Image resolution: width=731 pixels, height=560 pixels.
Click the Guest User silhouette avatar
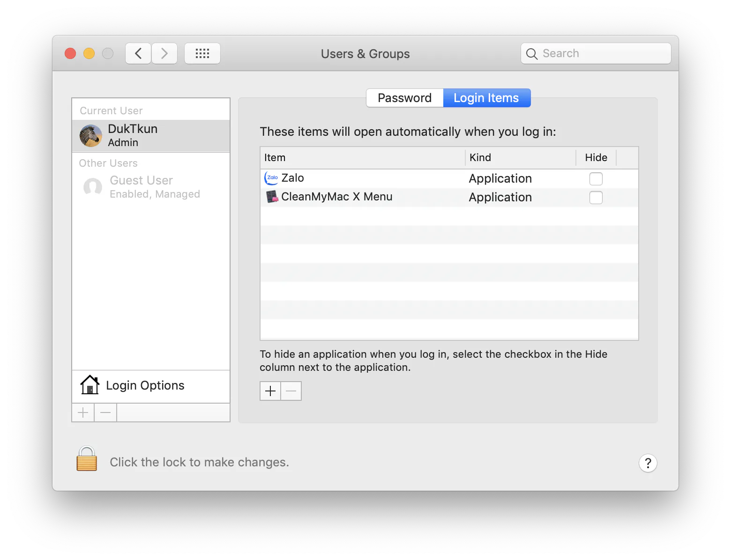(93, 187)
